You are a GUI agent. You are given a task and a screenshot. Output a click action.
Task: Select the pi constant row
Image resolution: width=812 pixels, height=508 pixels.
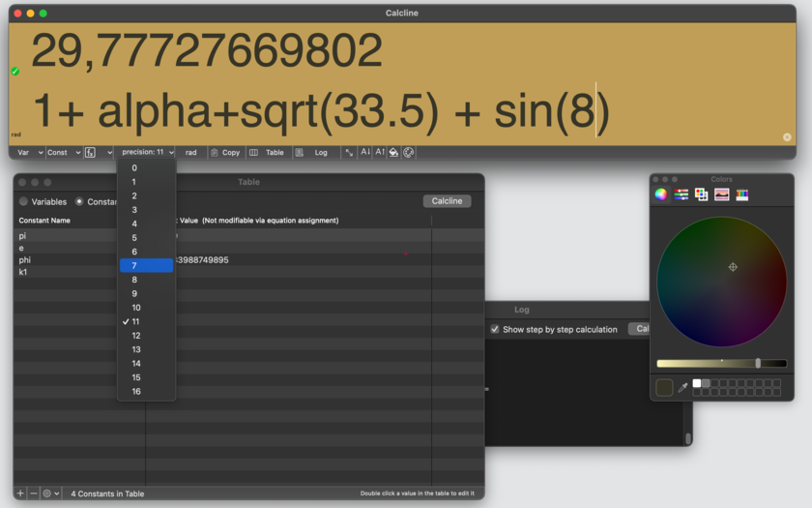click(248, 235)
